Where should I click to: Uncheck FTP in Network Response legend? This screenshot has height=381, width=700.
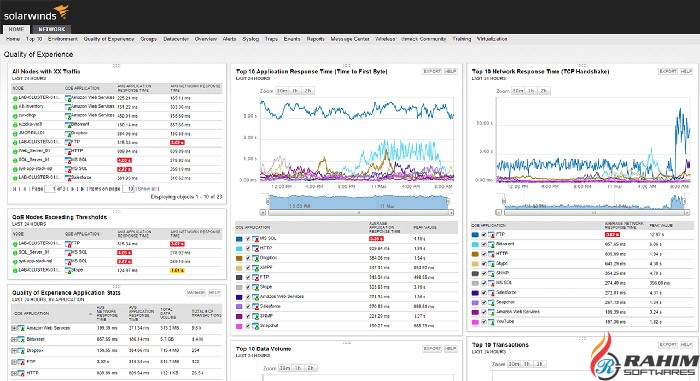484,235
